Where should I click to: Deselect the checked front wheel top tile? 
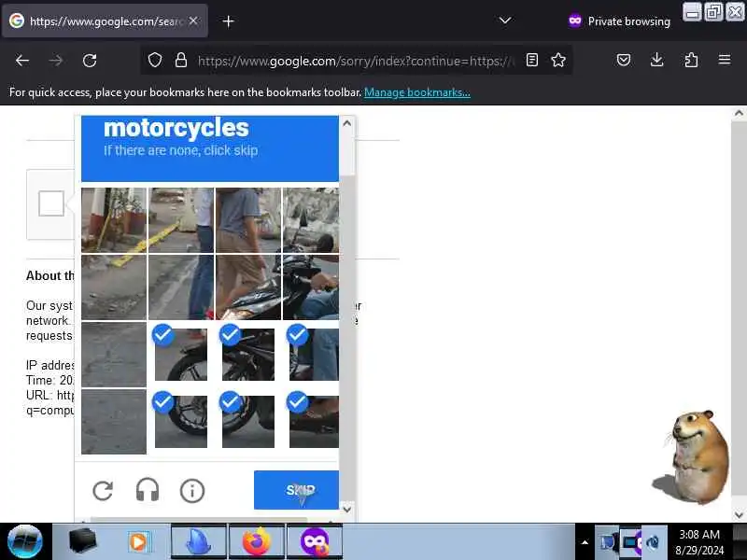181,355
